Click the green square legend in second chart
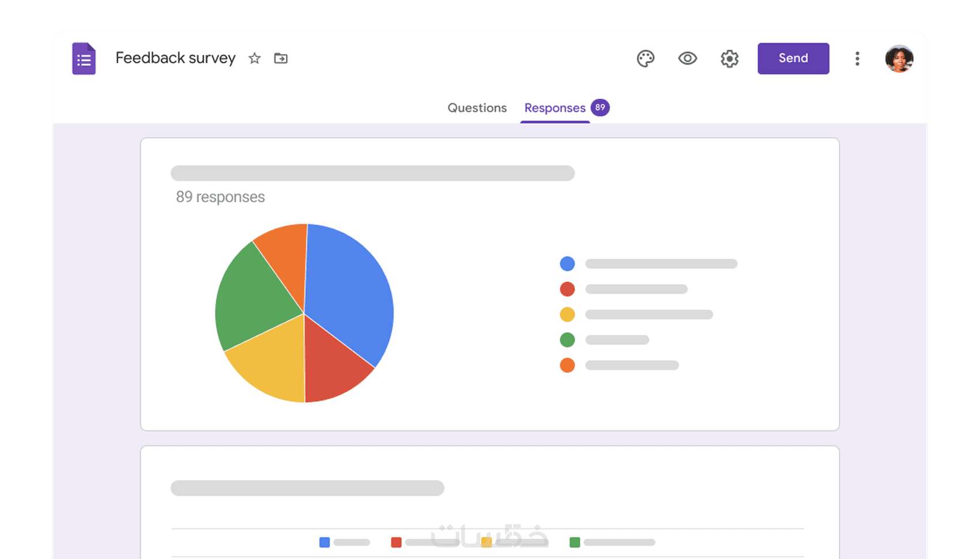 (575, 542)
